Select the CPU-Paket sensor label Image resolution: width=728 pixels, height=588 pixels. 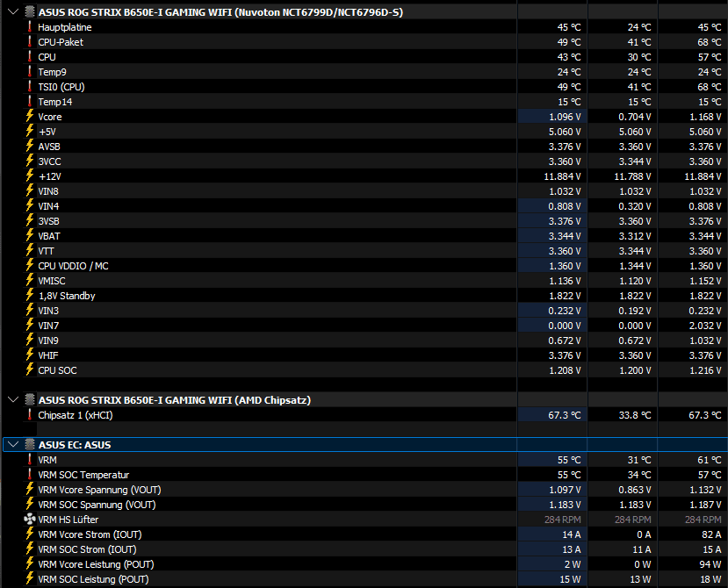pos(61,42)
